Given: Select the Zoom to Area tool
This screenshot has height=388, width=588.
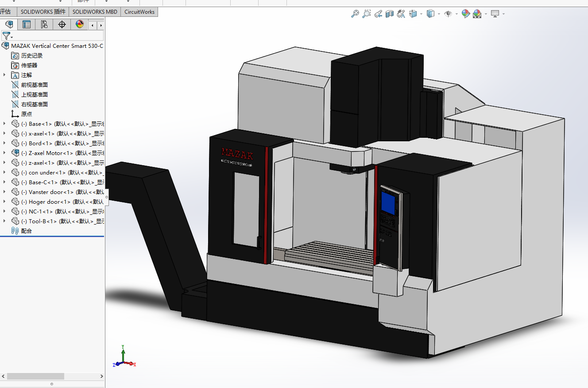Looking at the screenshot, I should coord(367,14).
